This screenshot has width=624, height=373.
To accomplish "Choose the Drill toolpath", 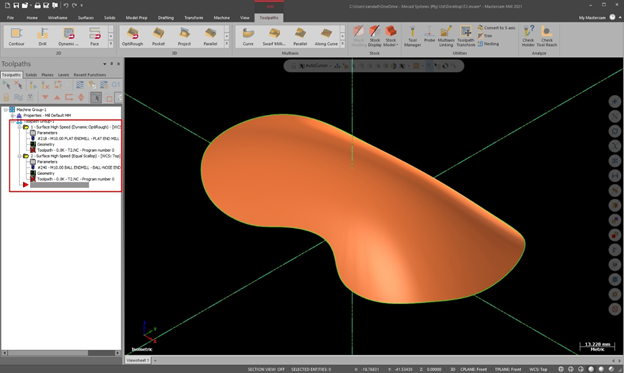I will point(42,37).
